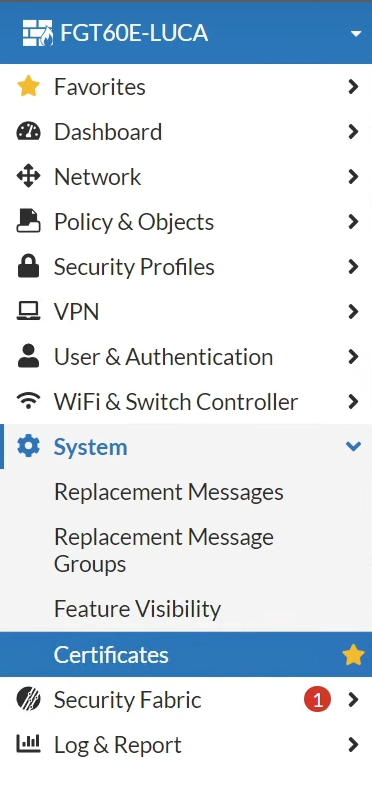The height and width of the screenshot is (792, 372).
Task: Click the Network arrows icon
Action: [x=28, y=177]
